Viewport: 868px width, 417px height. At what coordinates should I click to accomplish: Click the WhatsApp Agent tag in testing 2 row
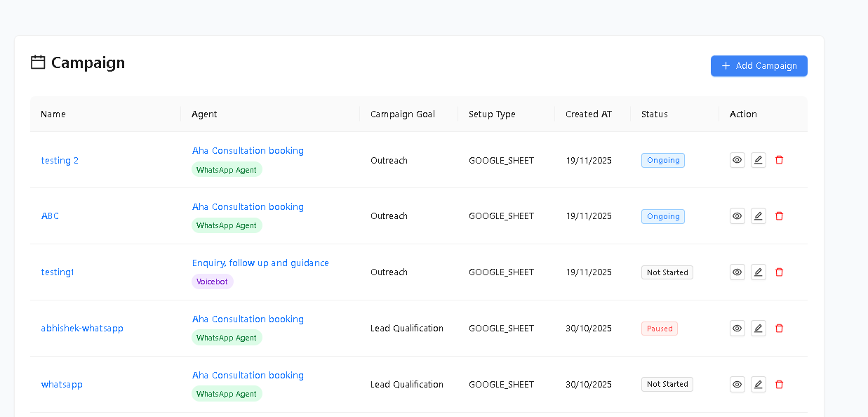click(x=227, y=170)
